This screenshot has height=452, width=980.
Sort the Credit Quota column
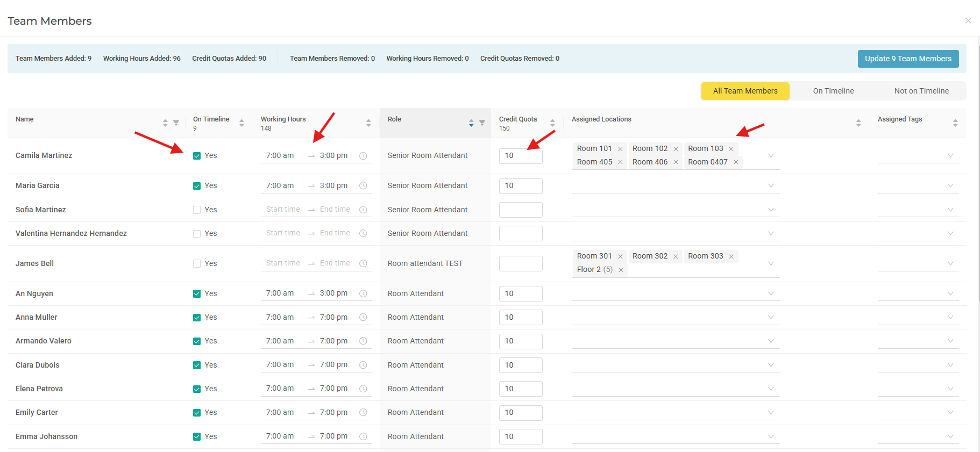pos(552,123)
